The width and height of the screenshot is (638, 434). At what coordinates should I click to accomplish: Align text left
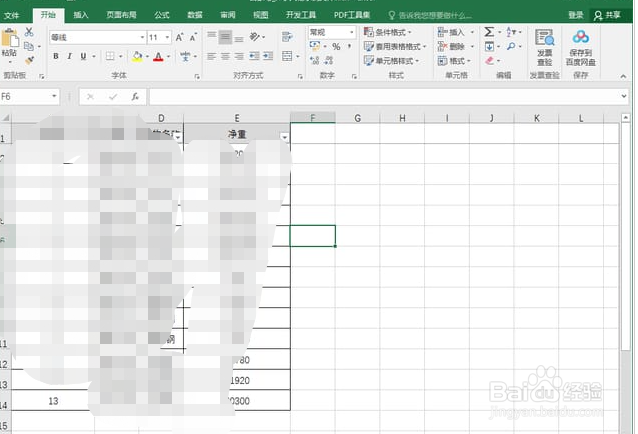click(x=212, y=56)
